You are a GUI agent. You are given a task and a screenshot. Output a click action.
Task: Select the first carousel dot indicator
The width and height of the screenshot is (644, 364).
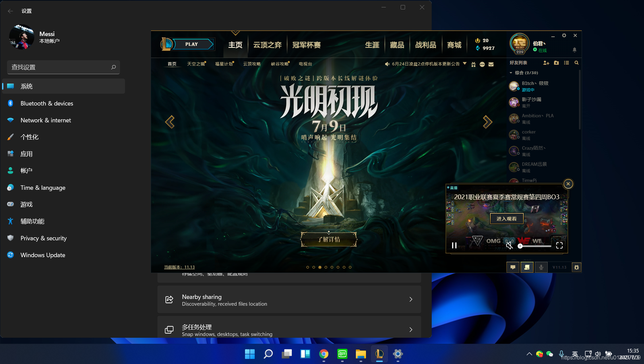(x=307, y=267)
